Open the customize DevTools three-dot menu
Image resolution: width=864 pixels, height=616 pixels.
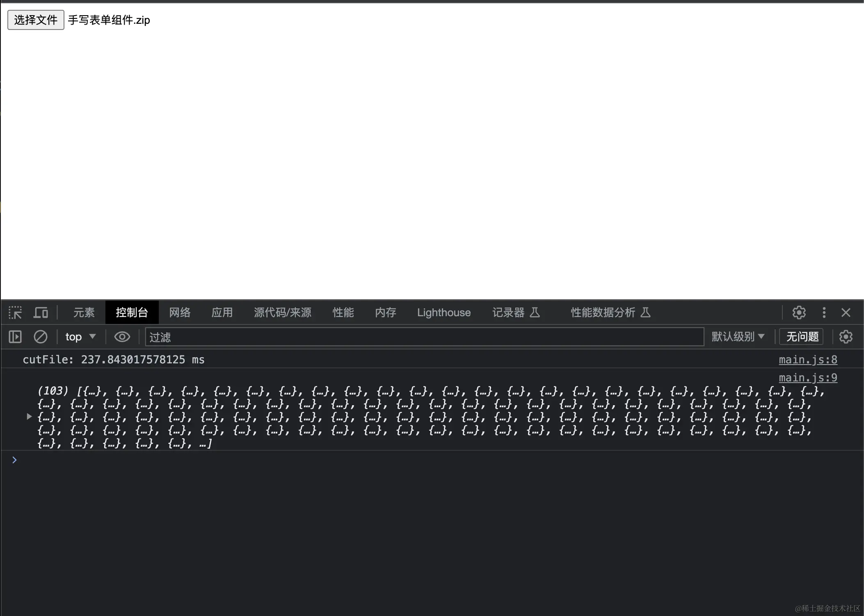click(824, 312)
